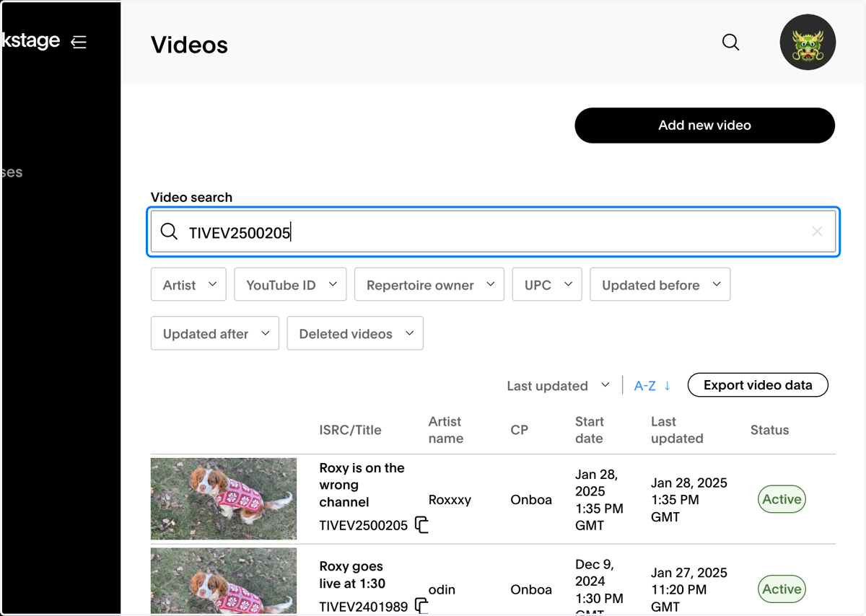Screen dimensions: 866x616
Task: Open the Updated after filter dropdown
Action: 215,334
